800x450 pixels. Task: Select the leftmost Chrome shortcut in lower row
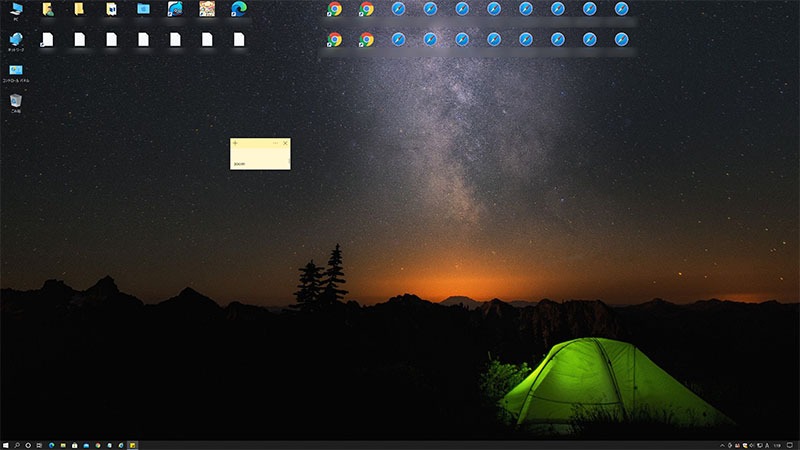(335, 40)
